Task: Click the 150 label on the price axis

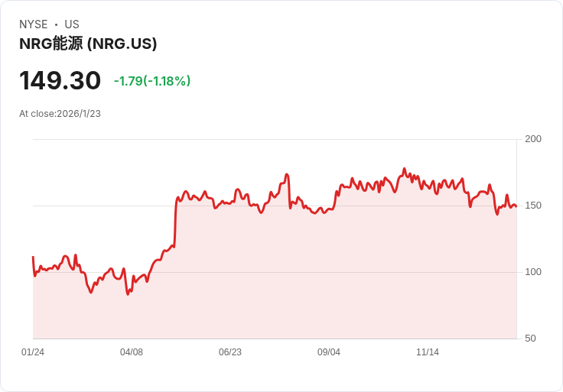Action: tap(533, 206)
